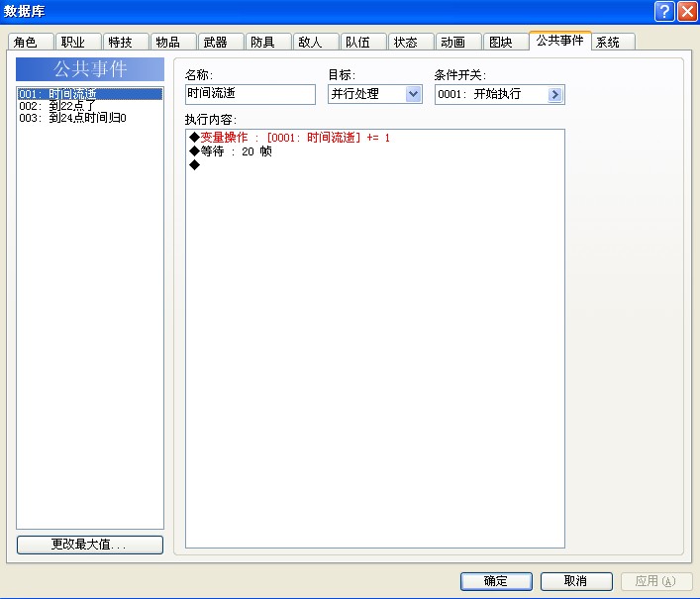The width and height of the screenshot is (700, 599).
Task: Switch to the 物品 tab
Action: [x=173, y=42]
